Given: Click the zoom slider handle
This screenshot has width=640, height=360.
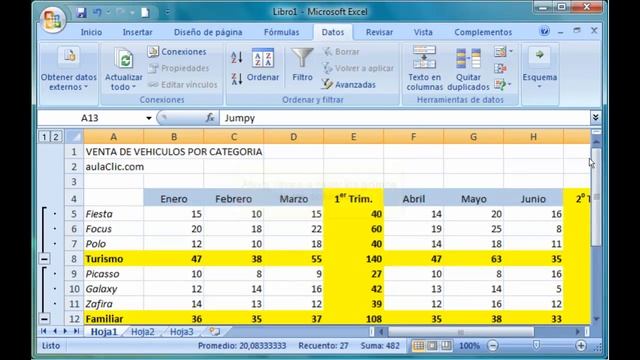Looking at the screenshot, I should pyautogui.click(x=536, y=346).
